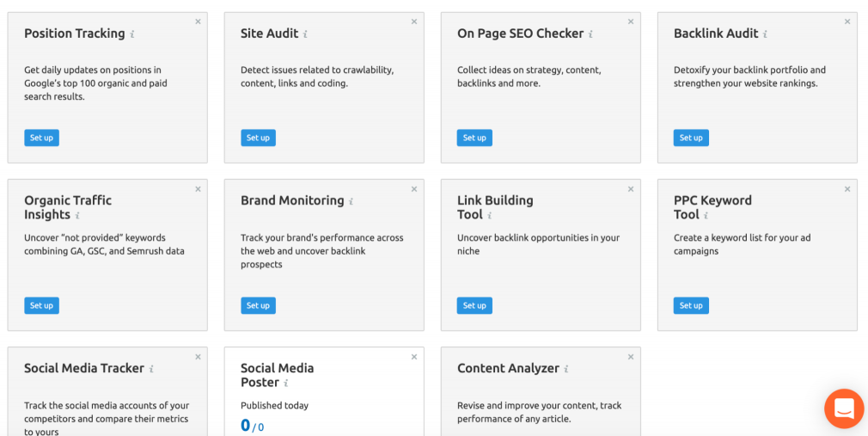This screenshot has height=436, width=868.
Task: Set up the PPC Keyword Tool
Action: coord(691,305)
